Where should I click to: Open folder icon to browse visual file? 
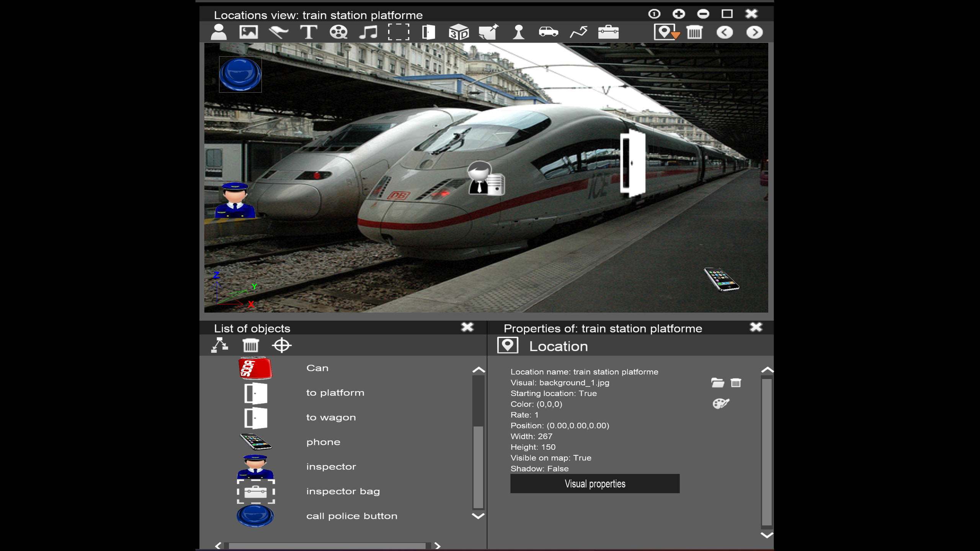point(717,383)
